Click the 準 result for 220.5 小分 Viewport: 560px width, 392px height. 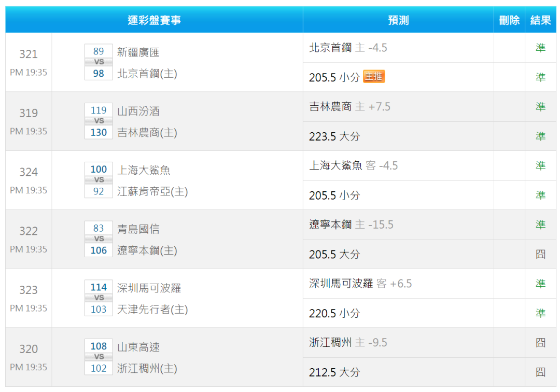tap(540, 313)
